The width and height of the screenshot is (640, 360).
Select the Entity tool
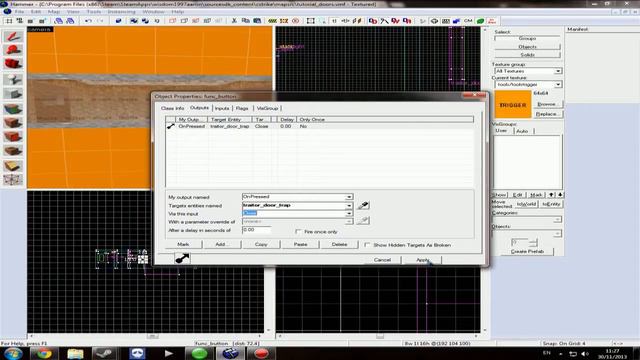click(x=13, y=80)
